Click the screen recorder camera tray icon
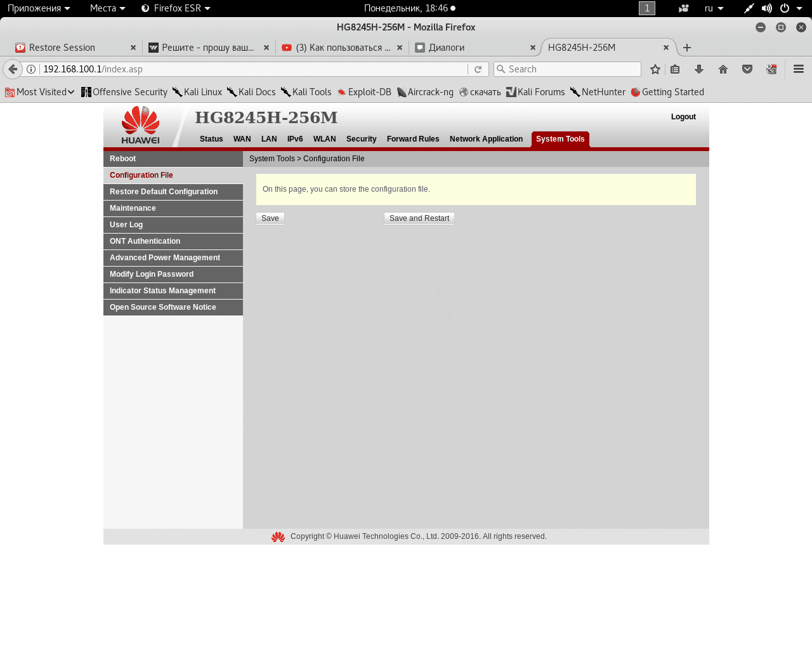Image resolution: width=812 pixels, height=650 pixels. [683, 8]
